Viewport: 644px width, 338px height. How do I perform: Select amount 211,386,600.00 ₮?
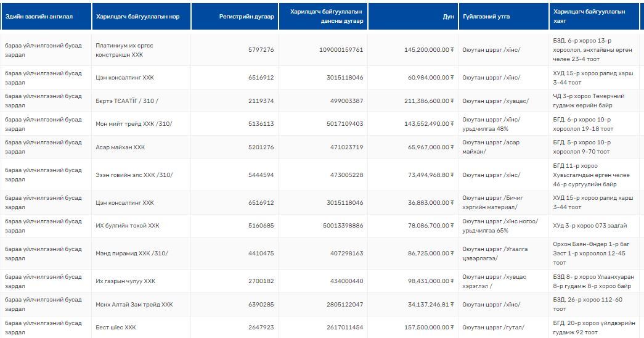click(429, 101)
